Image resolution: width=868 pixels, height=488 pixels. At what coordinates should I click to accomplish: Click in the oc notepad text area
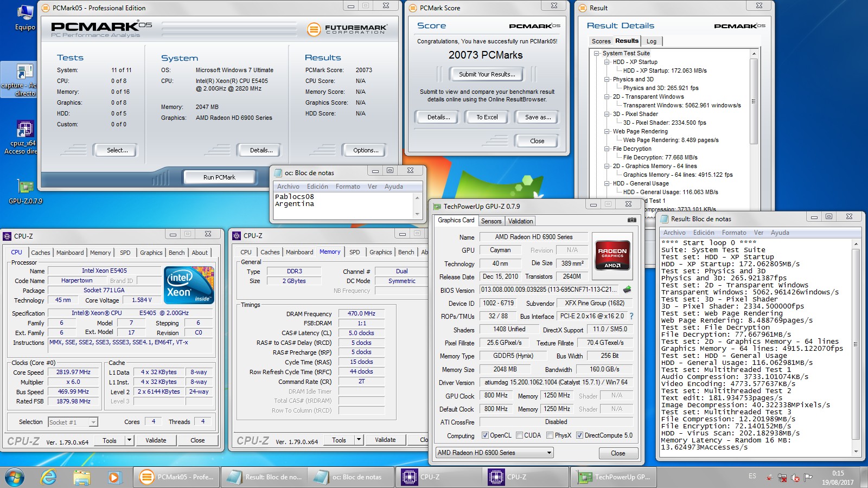tap(344, 206)
